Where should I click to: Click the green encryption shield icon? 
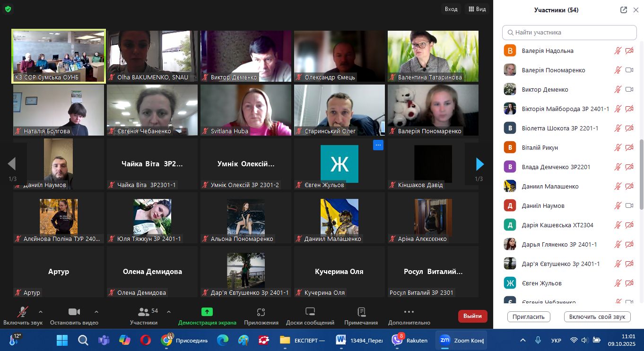[x=8, y=9]
